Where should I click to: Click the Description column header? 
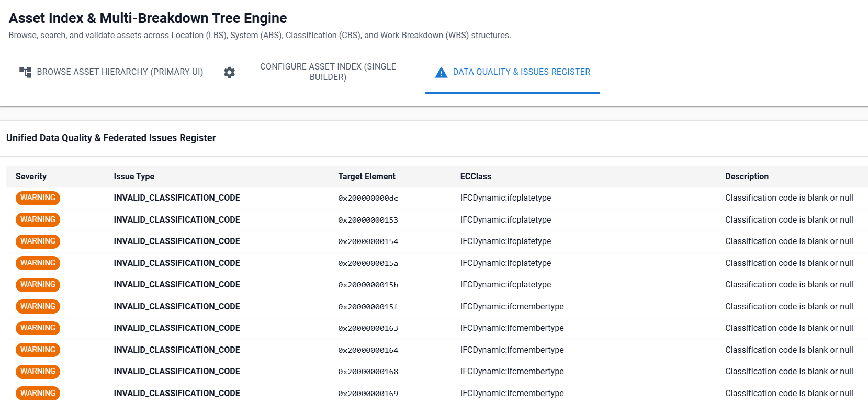pyautogui.click(x=747, y=177)
